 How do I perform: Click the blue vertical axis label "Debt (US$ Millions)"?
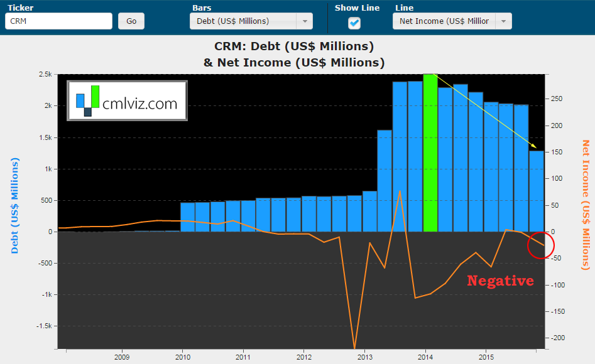pos(14,205)
